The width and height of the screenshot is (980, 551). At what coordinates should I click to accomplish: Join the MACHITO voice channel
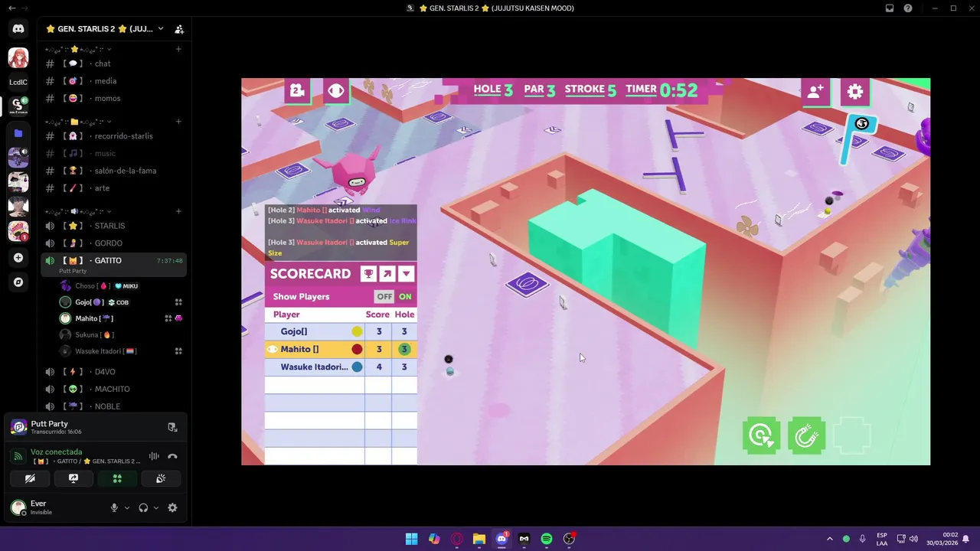(x=115, y=390)
